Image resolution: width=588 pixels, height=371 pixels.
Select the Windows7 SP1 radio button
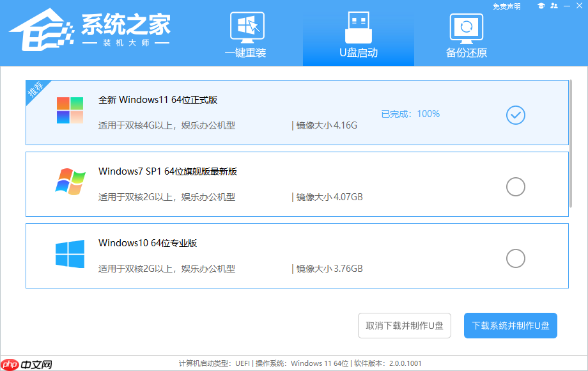coord(515,187)
